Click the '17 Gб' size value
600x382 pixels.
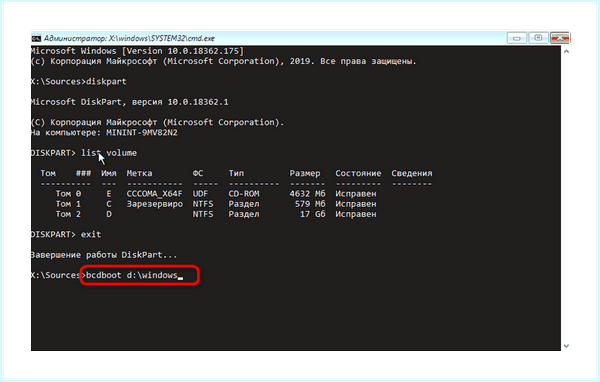click(313, 214)
